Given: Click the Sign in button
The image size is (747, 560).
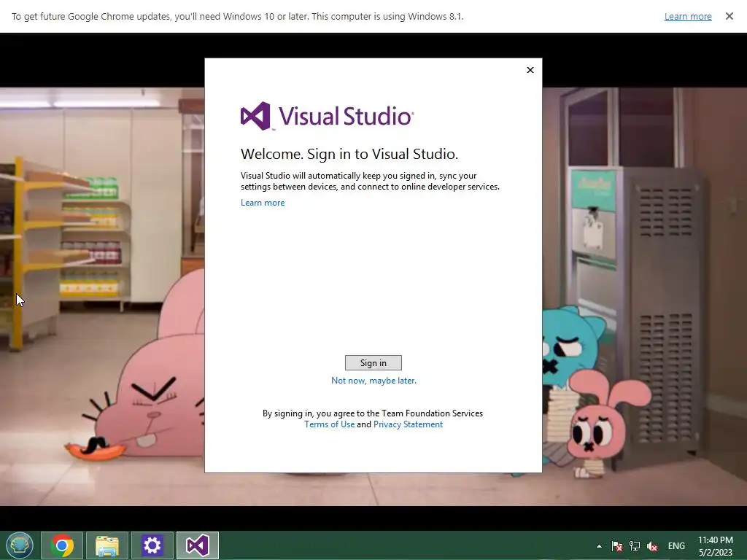Looking at the screenshot, I should pyautogui.click(x=373, y=363).
